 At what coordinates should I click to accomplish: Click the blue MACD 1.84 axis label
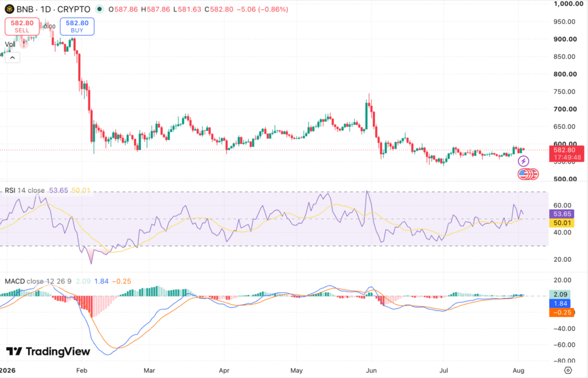[x=560, y=303]
